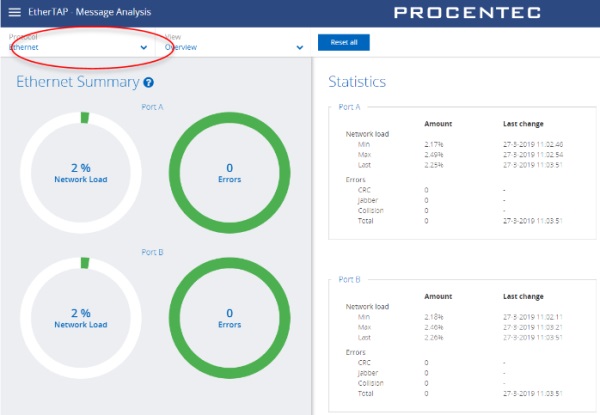Screen dimensions: 600x415
Task: Expand the View dropdown arrow
Action: click(300, 47)
